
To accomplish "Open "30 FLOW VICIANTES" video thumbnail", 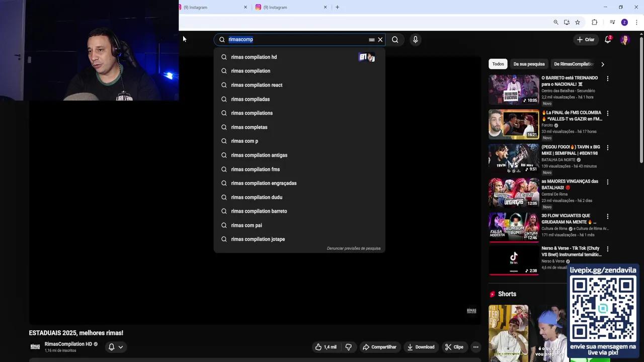I will (514, 228).
